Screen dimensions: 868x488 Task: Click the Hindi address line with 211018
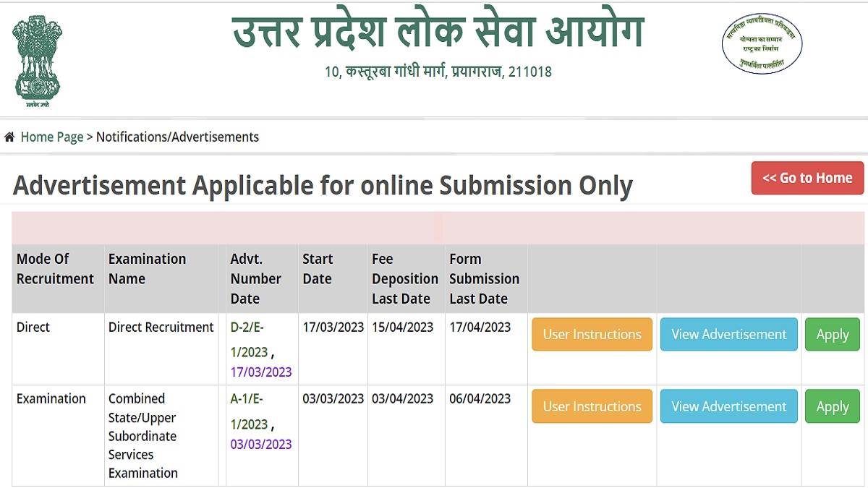click(x=438, y=72)
